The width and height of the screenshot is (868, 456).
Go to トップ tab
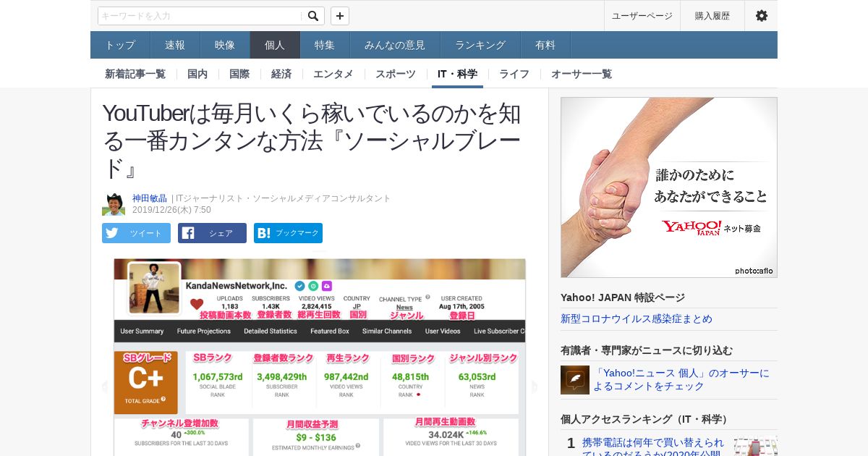120,45
